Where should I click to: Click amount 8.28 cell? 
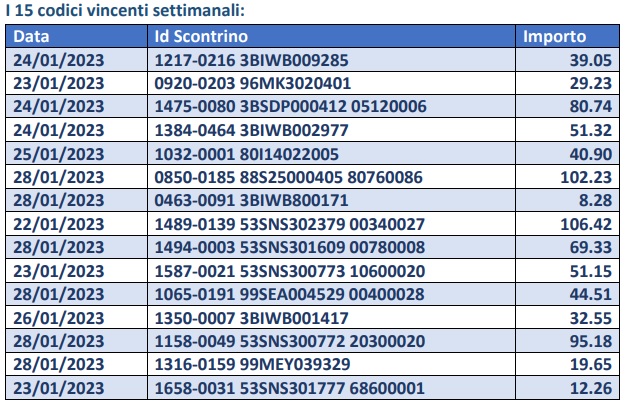pos(567,200)
